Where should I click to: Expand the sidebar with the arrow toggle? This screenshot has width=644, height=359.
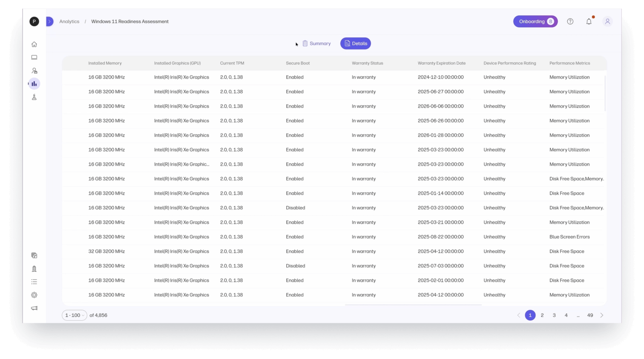coord(49,21)
